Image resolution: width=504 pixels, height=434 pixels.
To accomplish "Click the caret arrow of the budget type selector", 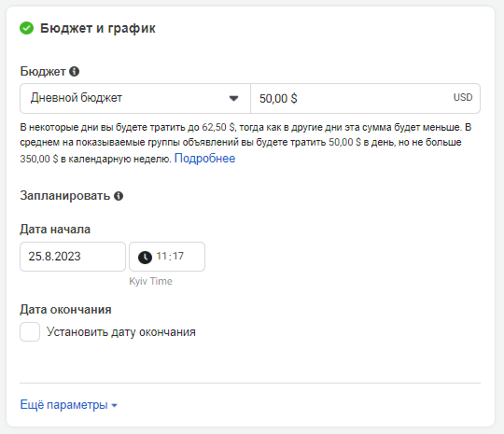I will (233, 98).
